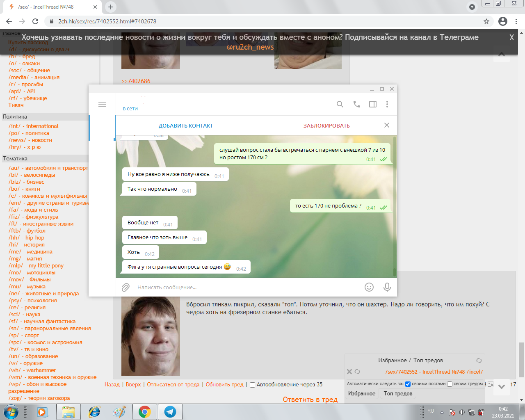Click the Telegram chat scrollbar
The image size is (525, 420).
(x=395, y=272)
